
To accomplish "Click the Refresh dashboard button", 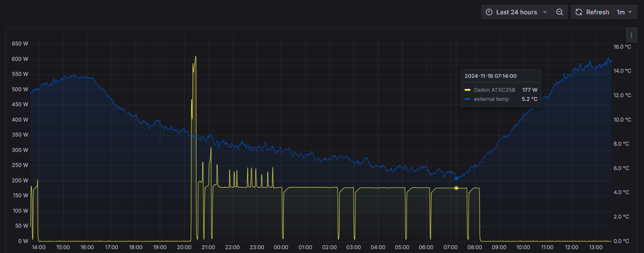I will 592,12.
